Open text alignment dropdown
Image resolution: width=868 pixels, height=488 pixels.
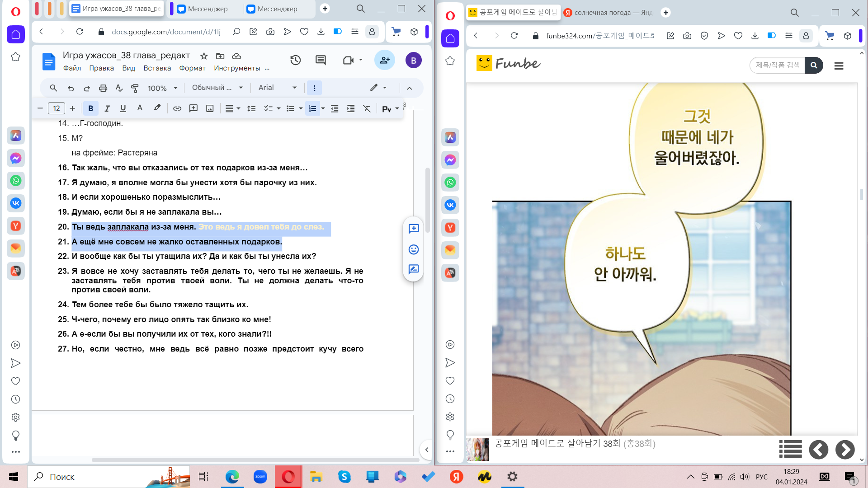pos(233,108)
